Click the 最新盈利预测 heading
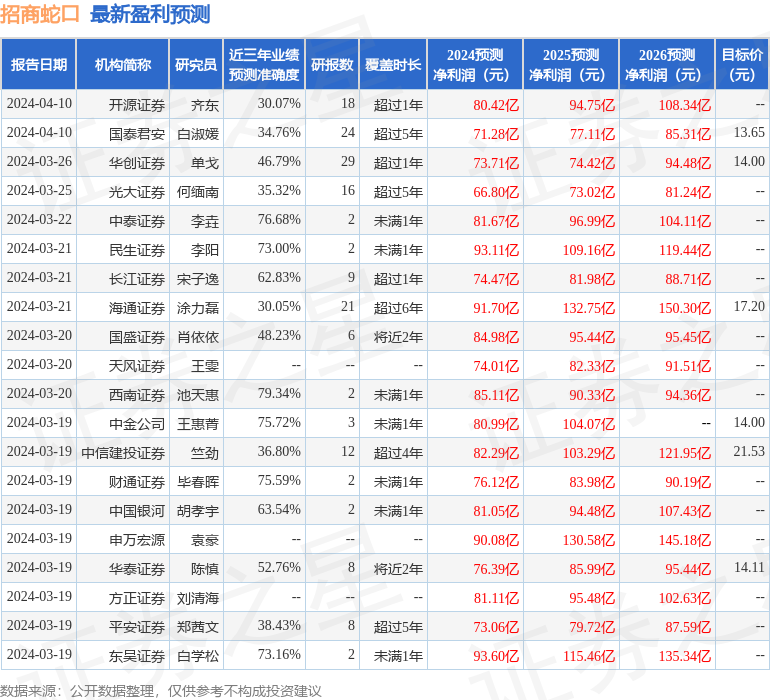This screenshot has width=770, height=700. coord(150,14)
